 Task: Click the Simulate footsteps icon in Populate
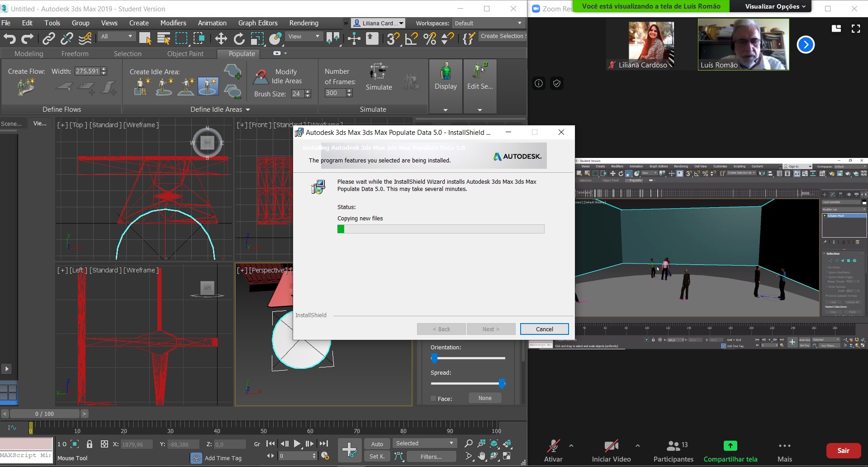point(378,71)
